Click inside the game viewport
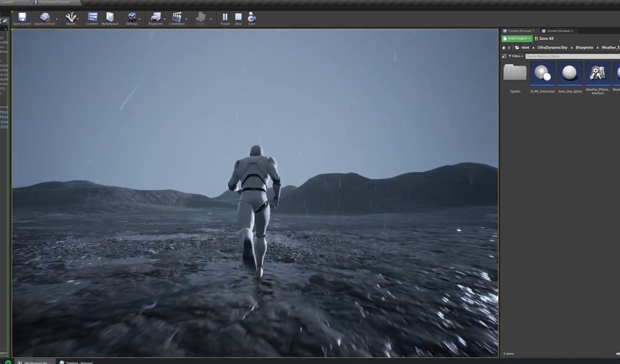This screenshot has width=620, height=364. [255, 193]
